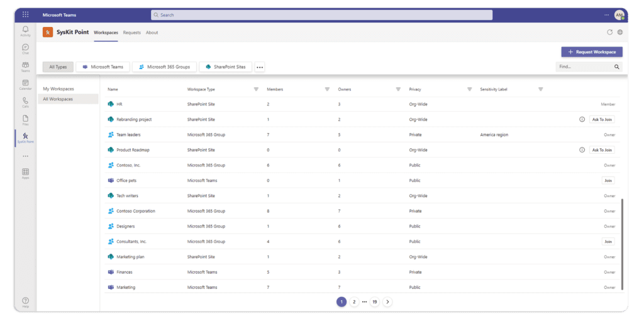The width and height of the screenshot is (644, 319).
Task: Open the Privacy column filter
Action: 469,89
